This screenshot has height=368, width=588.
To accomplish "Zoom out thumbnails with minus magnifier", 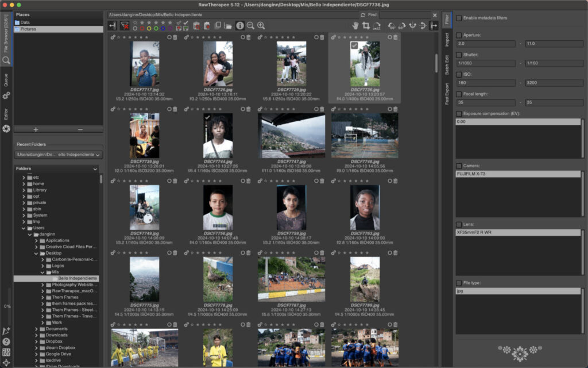I will (250, 25).
